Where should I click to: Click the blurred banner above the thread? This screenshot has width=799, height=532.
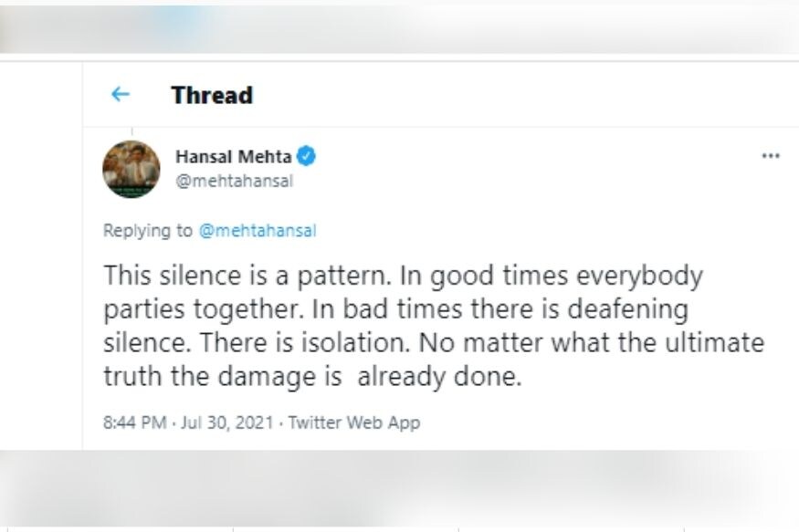pos(399,27)
